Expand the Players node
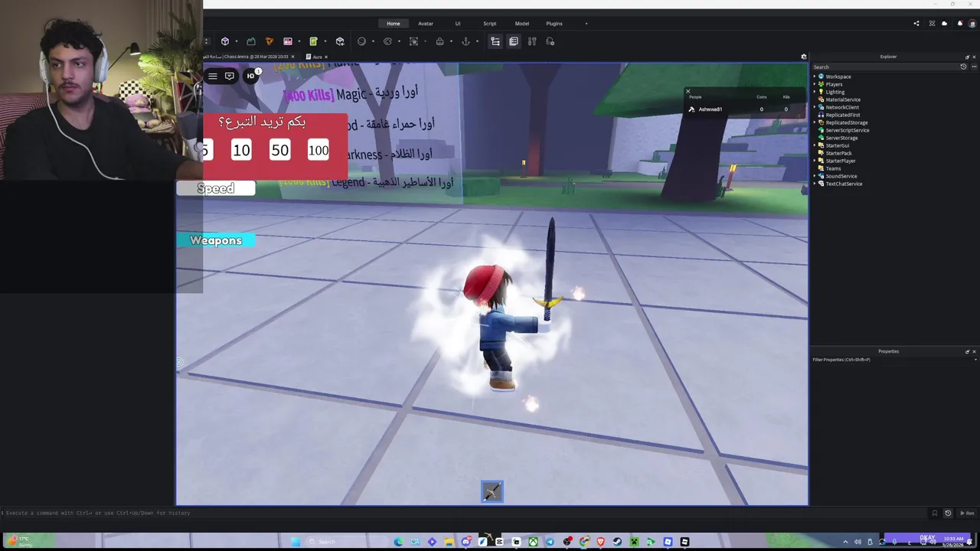The width and height of the screenshot is (980, 551). (815, 84)
